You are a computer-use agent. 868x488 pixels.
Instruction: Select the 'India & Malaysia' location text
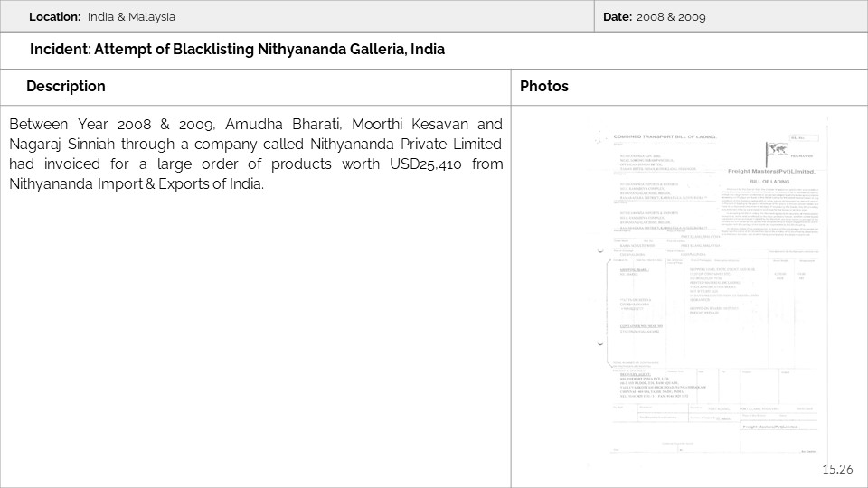tap(132, 17)
